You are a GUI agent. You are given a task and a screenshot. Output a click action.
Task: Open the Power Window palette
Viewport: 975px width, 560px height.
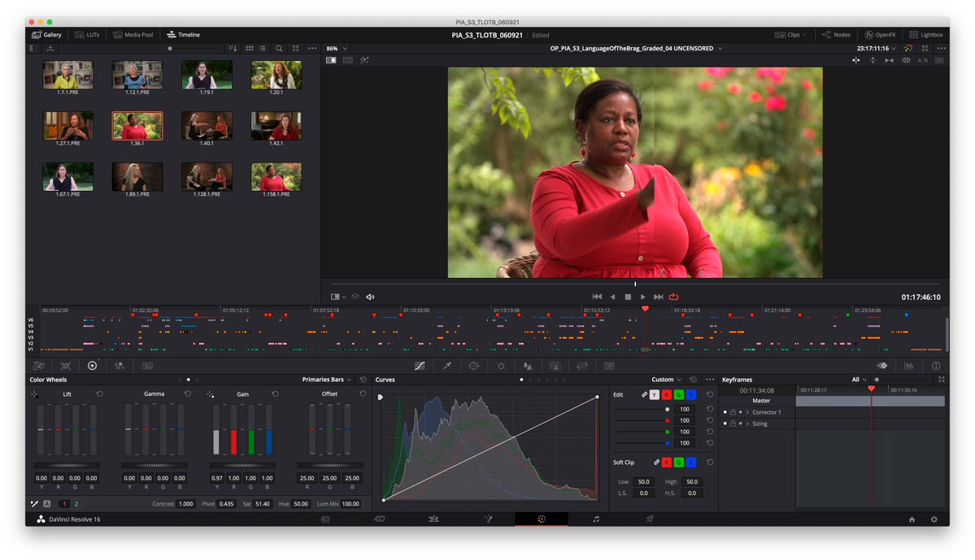[x=474, y=366]
